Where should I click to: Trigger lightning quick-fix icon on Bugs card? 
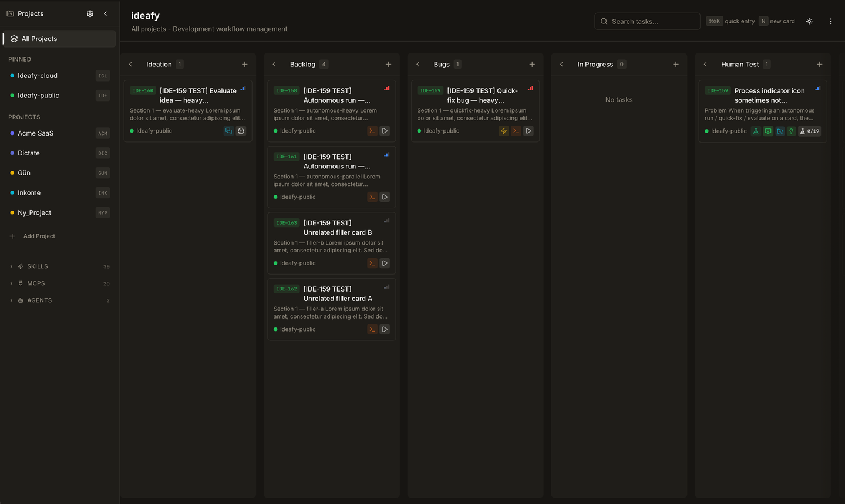tap(503, 131)
